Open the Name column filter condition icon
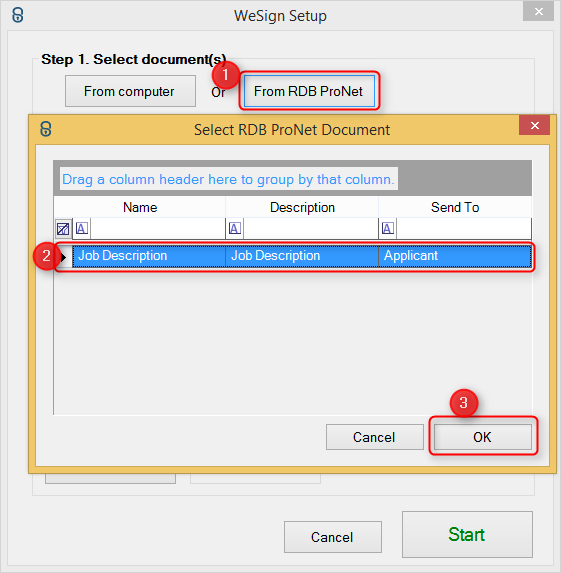Image resolution: width=561 pixels, height=573 pixels. tap(82, 229)
